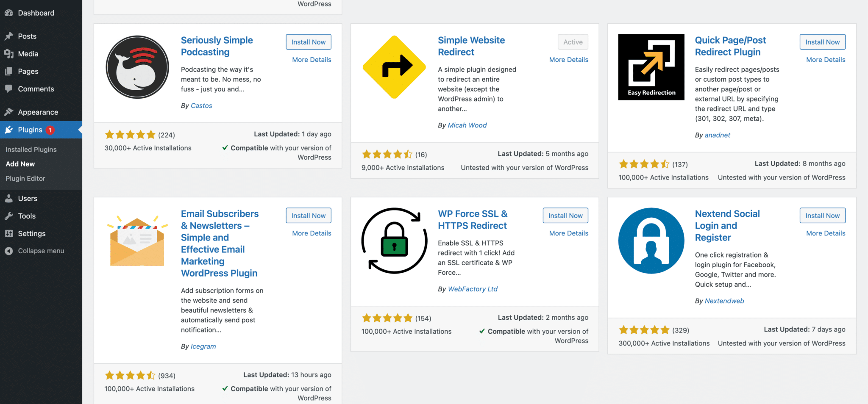Click the Nextend Social Login icon

pyautogui.click(x=651, y=241)
